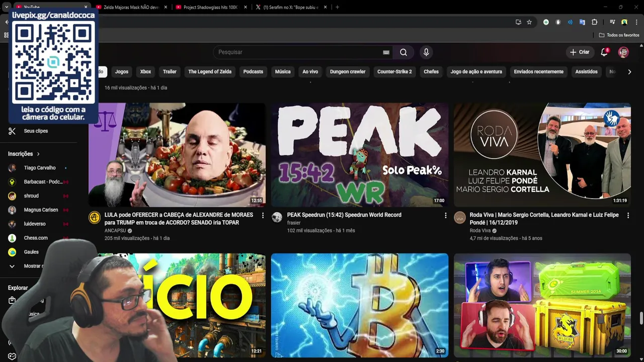Open the Chrome profile avatar
The height and width of the screenshot is (362, 644).
tap(624, 22)
